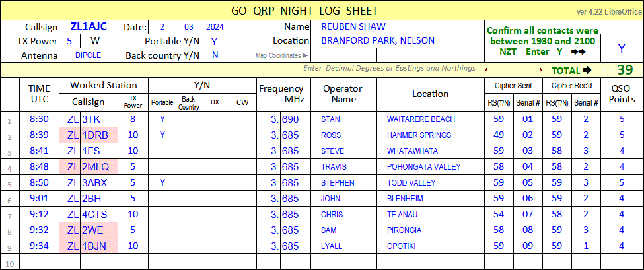Click the red left arrow near the coordinates hint
This screenshot has height=270, width=644.
coord(487,69)
